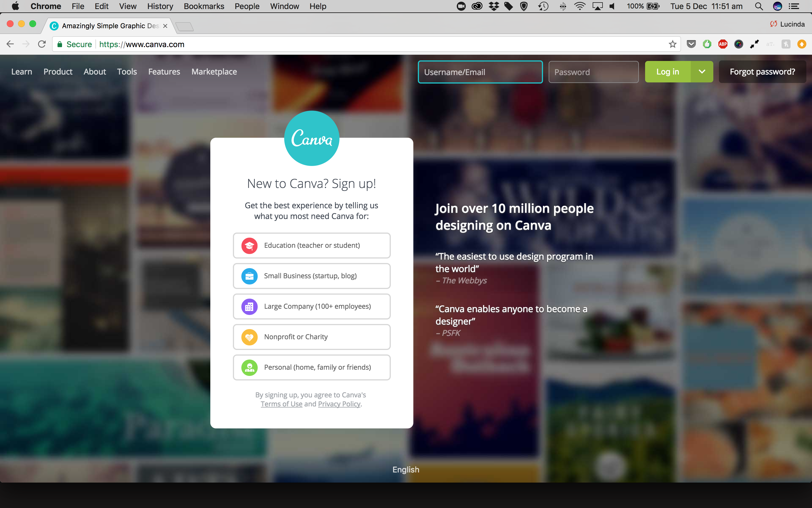Open the Chrome Bookmarks menu
The width and height of the screenshot is (812, 508).
pos(204,6)
